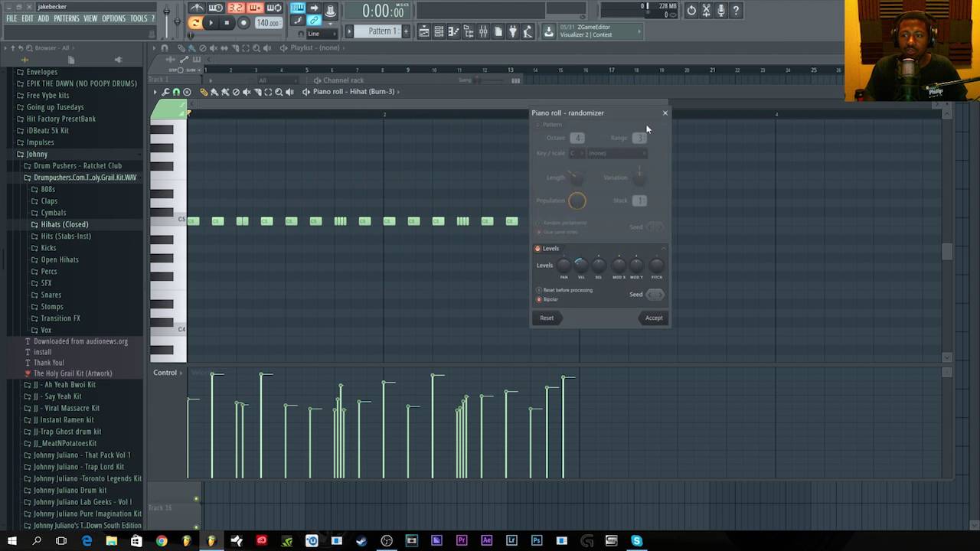Viewport: 980px width, 551px height.
Task: Open the Pattern 1 selector dropdown
Action: pyautogui.click(x=383, y=31)
